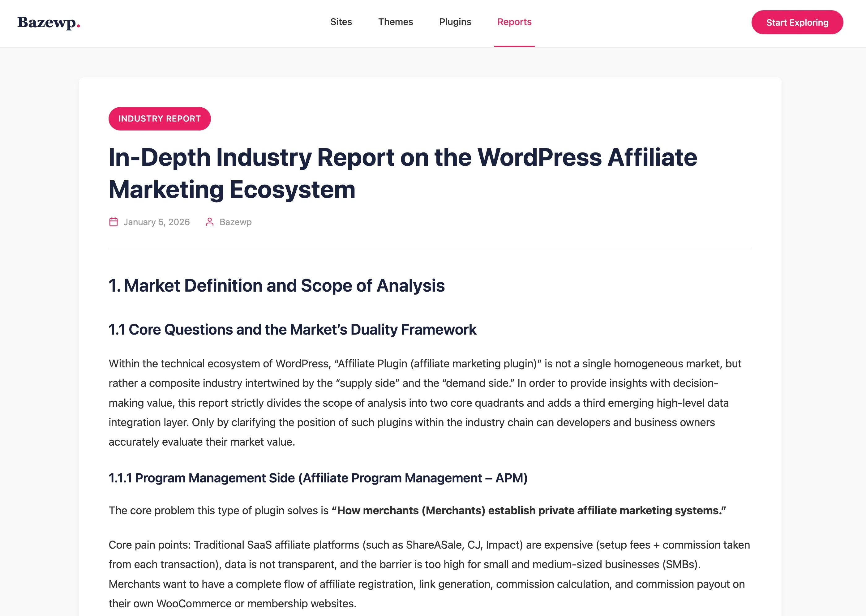Screen dimensions: 866x616
Task: Open the Sites menu item
Action: point(341,22)
